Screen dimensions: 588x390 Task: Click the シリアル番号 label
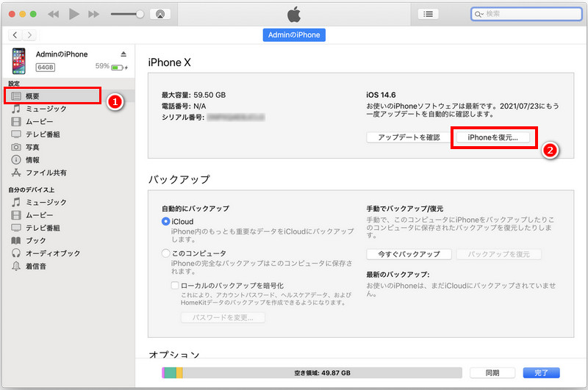[183, 118]
